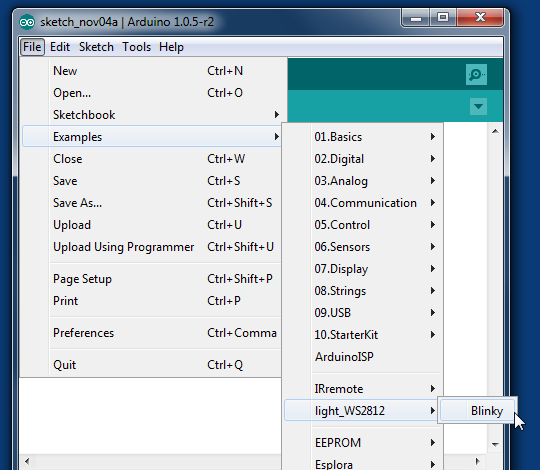Open the Tools menu

coord(136,47)
